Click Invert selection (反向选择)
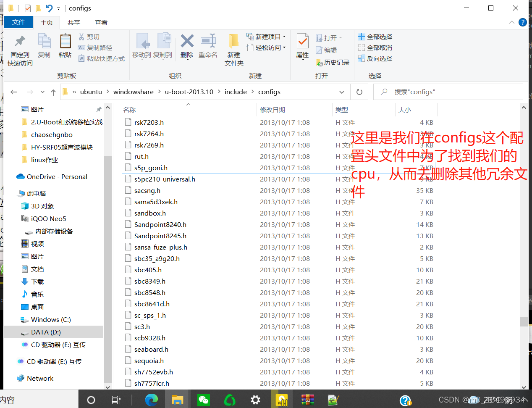532x408 pixels. coord(375,59)
